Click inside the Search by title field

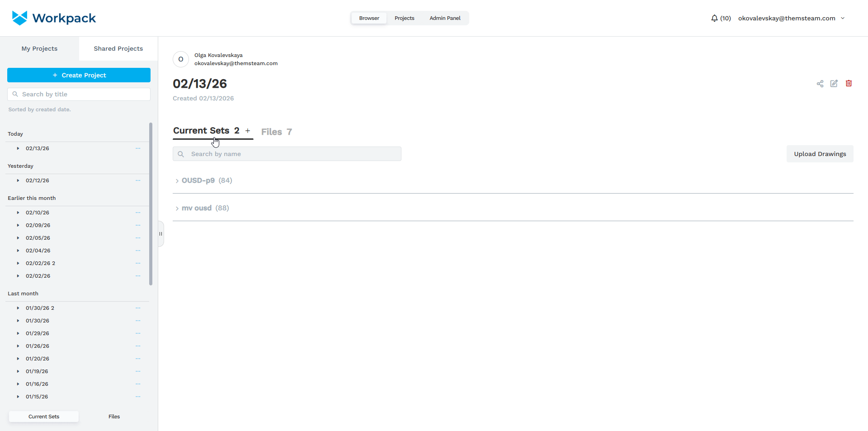79,94
